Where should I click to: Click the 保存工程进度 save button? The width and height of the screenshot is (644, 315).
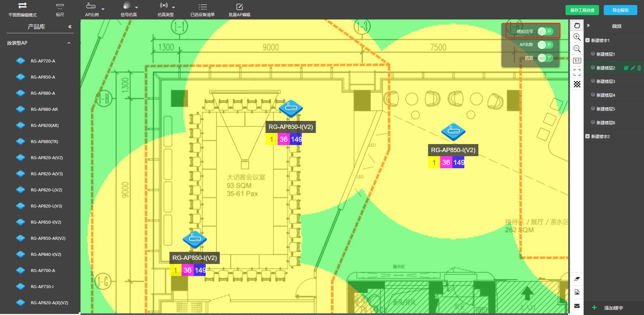pyautogui.click(x=582, y=10)
